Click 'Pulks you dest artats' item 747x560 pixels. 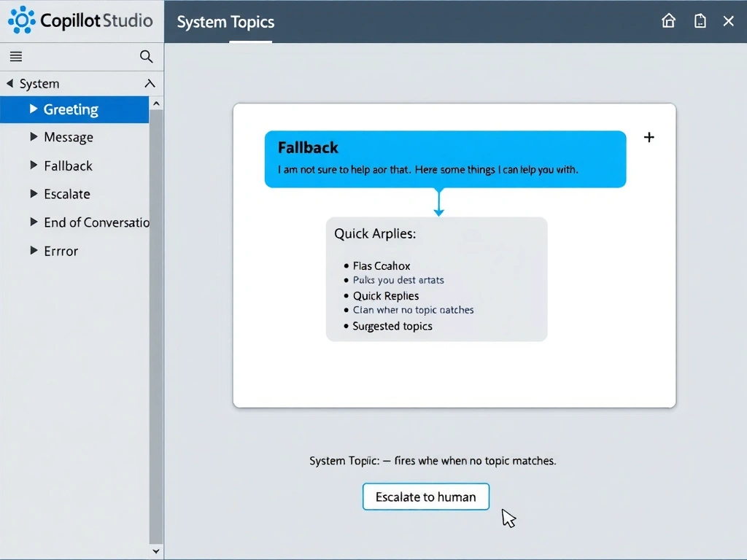398,280
